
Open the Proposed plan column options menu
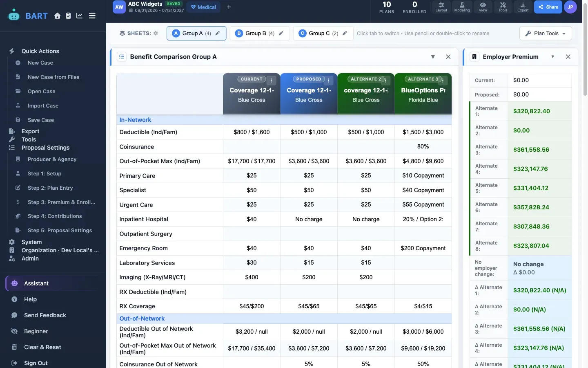328,81
